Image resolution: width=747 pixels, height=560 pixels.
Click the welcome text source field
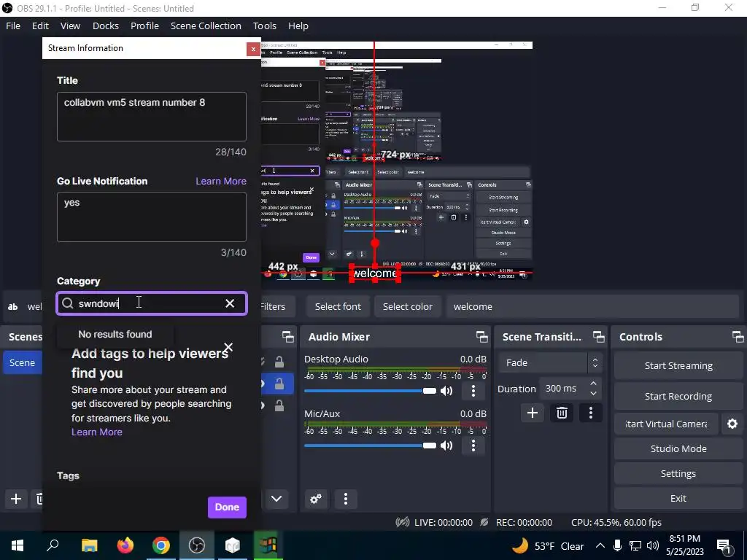(x=592, y=307)
